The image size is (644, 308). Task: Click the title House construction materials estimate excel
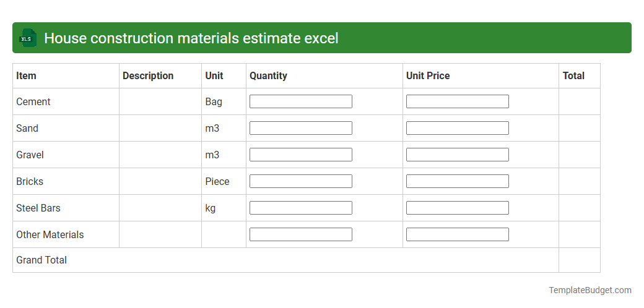[x=191, y=38]
